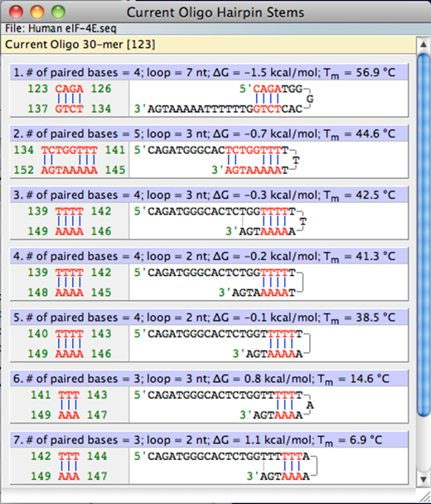Close the Current Oligo Hairpin Stems window
The image size is (431, 504).
(16, 12)
